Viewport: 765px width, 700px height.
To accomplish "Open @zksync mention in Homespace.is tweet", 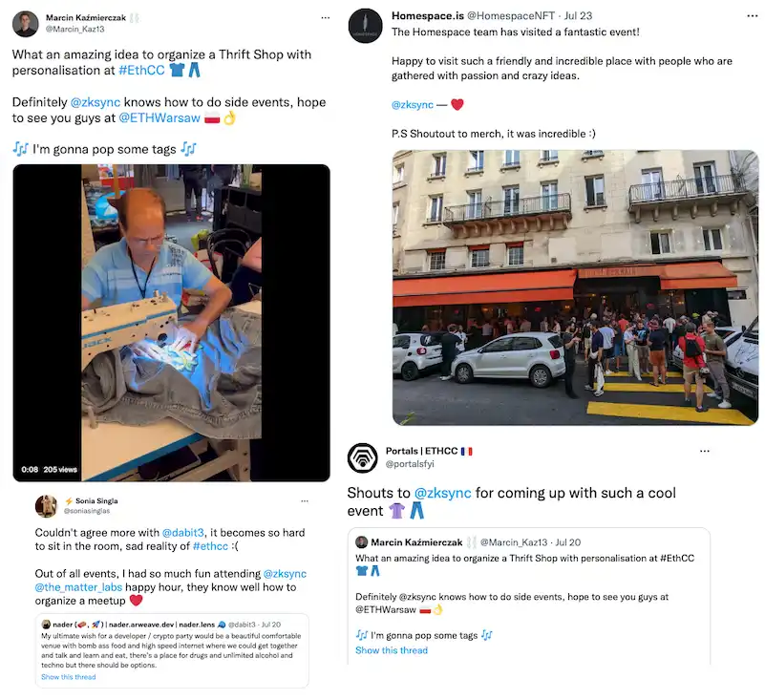I will coord(413,104).
